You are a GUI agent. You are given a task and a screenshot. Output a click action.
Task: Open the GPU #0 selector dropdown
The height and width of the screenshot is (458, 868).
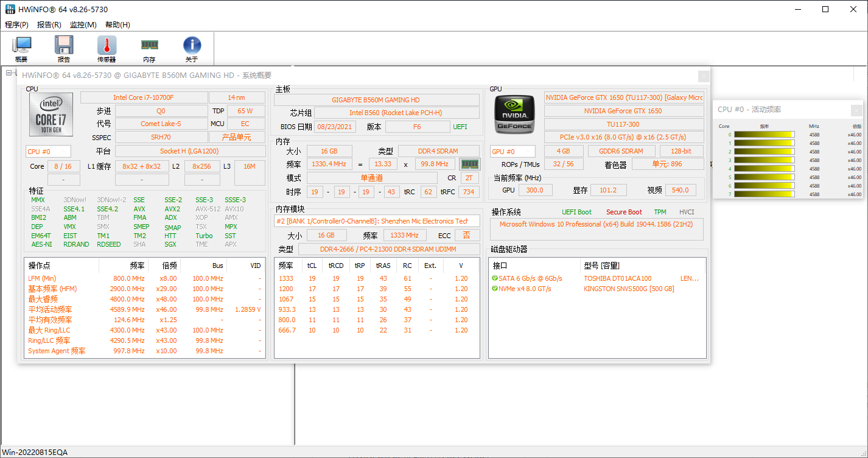[x=513, y=152]
